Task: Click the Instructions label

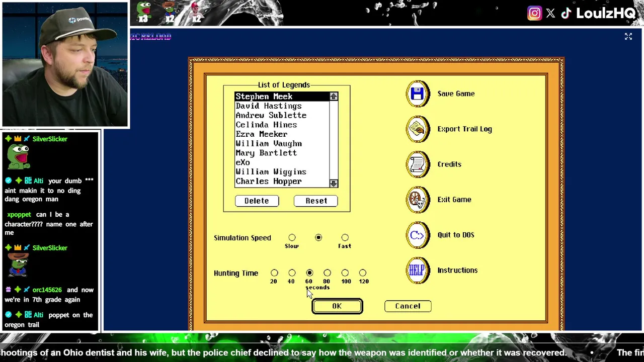Action: tap(457, 270)
